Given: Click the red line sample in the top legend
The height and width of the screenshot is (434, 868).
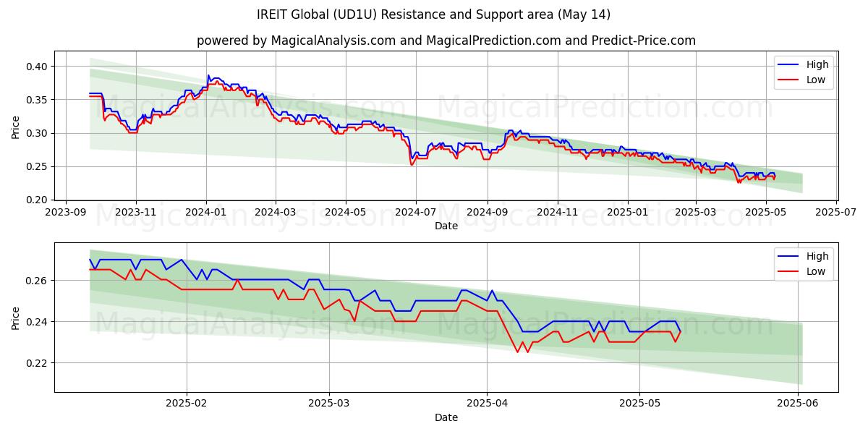Looking at the screenshot, I should pos(789,80).
